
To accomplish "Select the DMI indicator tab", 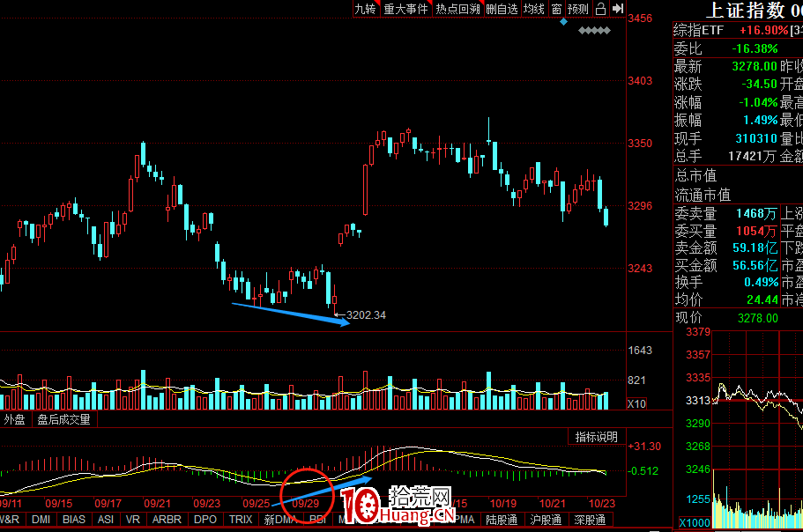I will coord(41,519).
